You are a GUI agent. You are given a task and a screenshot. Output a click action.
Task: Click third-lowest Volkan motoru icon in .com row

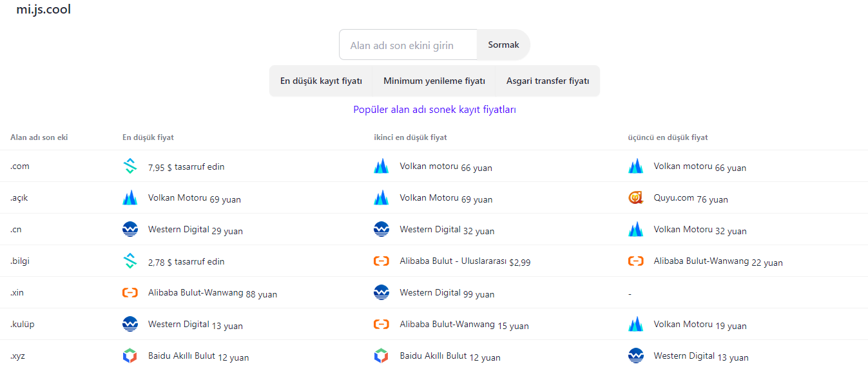pyautogui.click(x=636, y=166)
